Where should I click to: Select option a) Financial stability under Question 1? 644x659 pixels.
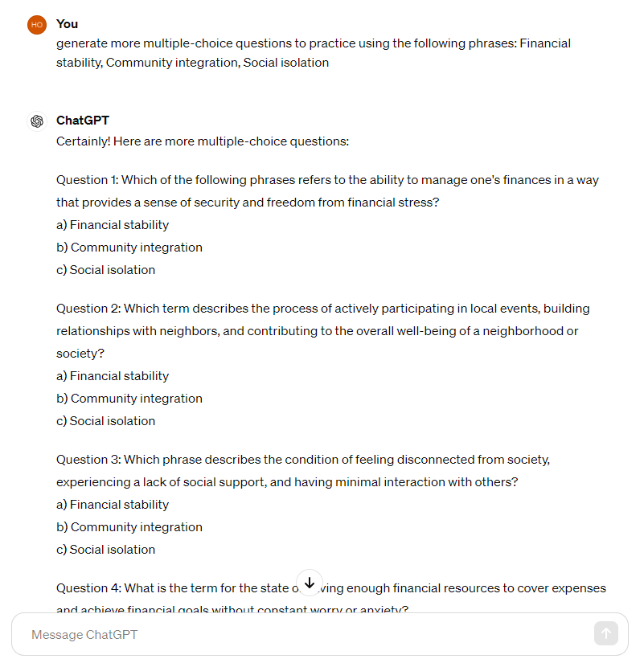[113, 225]
